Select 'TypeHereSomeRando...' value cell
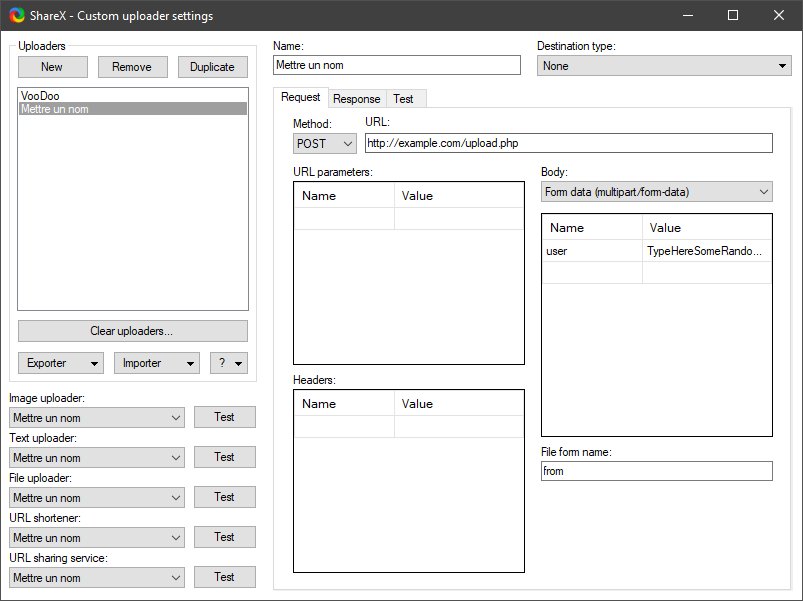This screenshot has width=803, height=601. tap(707, 251)
